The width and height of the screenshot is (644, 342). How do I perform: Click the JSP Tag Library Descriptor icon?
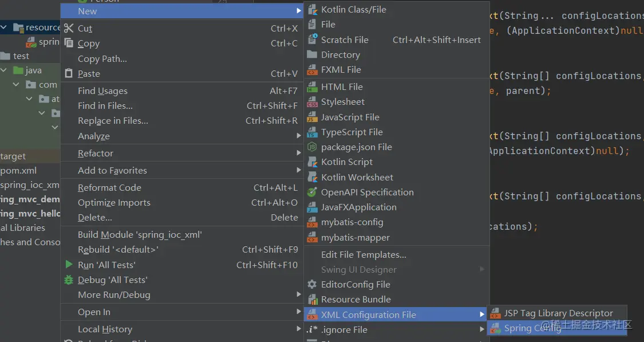(496, 313)
